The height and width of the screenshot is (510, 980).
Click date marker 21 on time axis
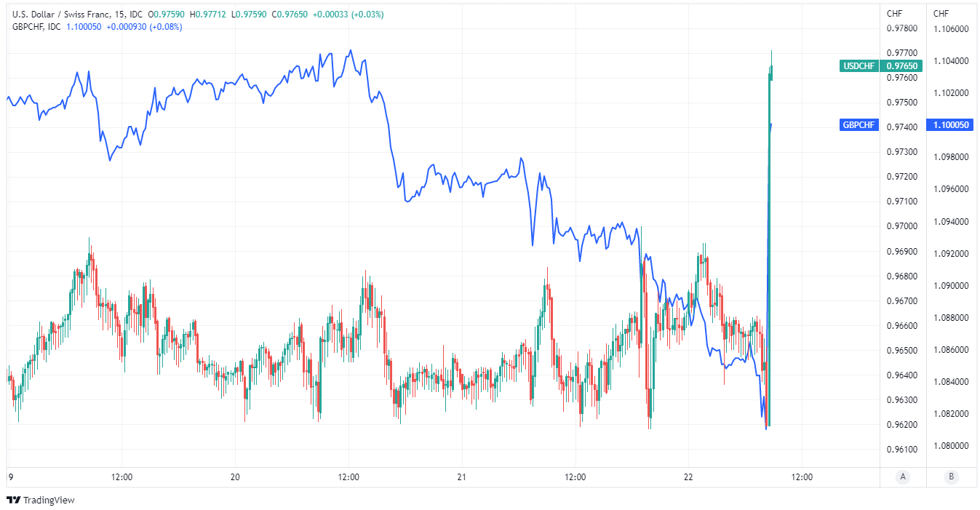tap(461, 477)
